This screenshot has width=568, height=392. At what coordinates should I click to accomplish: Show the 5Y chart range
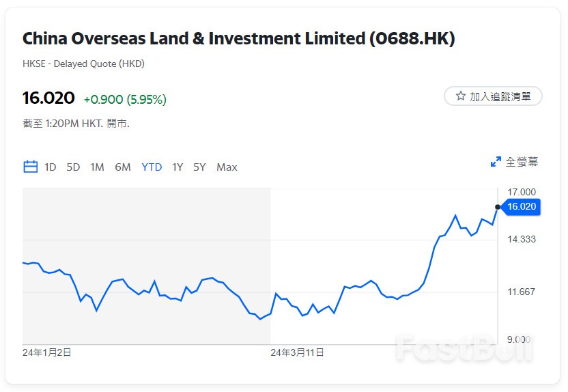tap(199, 167)
